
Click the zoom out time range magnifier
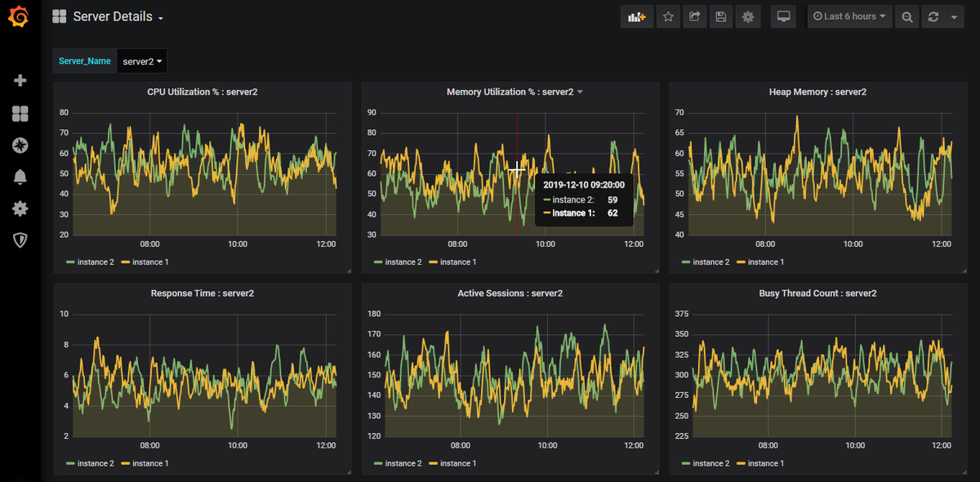(906, 16)
